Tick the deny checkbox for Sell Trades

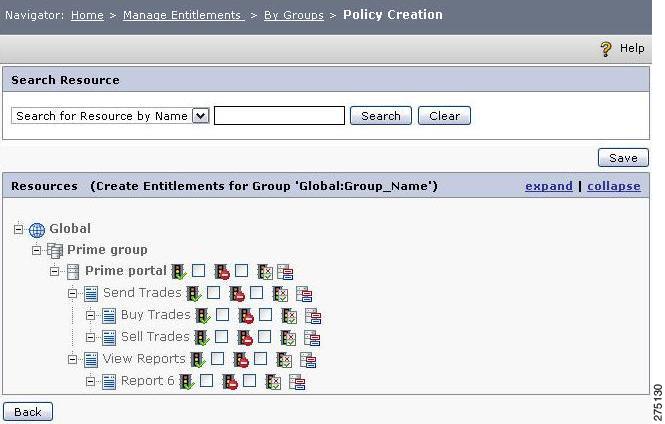[x=265, y=336]
